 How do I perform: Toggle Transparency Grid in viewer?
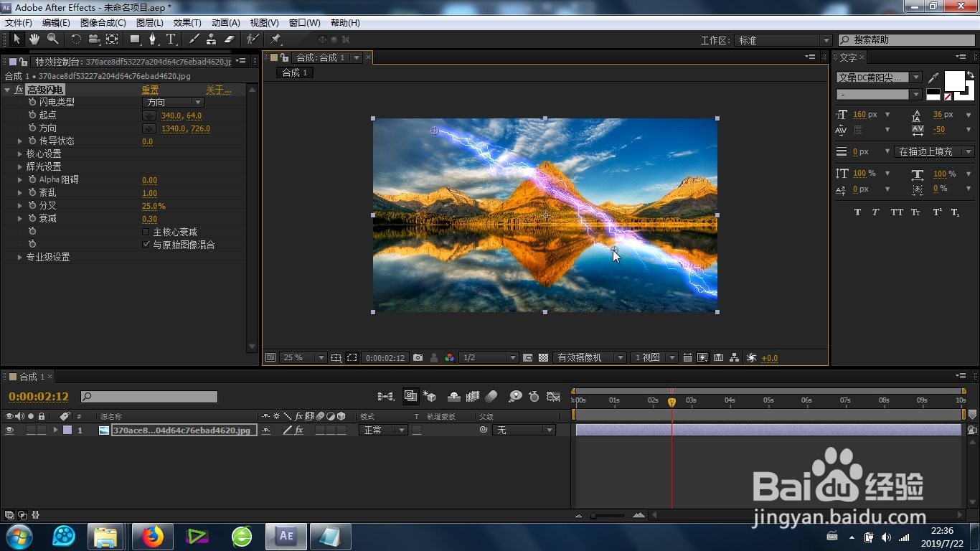[x=543, y=357]
